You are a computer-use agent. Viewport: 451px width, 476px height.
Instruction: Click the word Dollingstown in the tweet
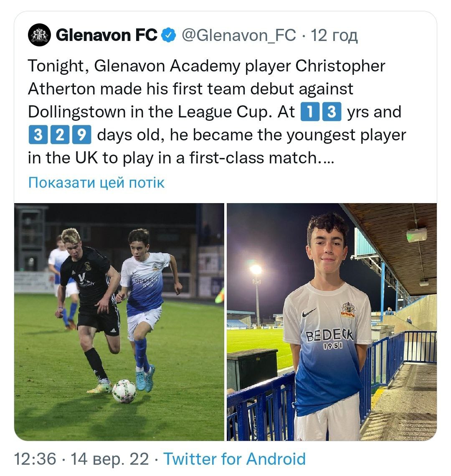coord(77,112)
